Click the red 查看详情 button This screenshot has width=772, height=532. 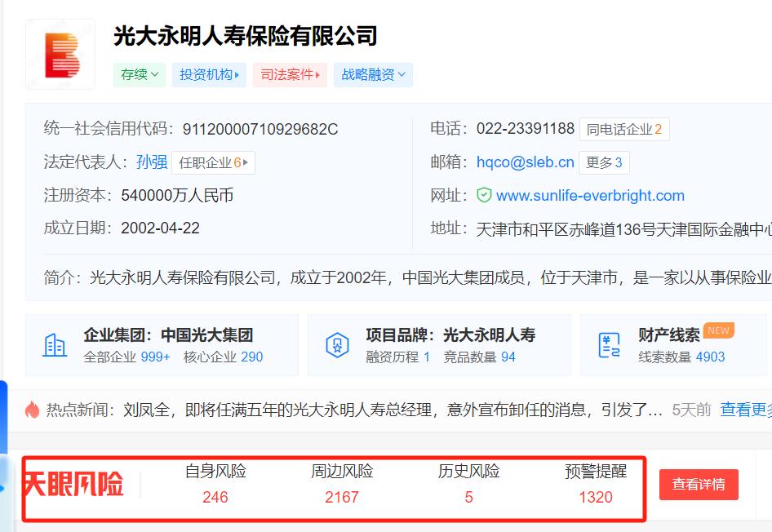[x=699, y=485]
